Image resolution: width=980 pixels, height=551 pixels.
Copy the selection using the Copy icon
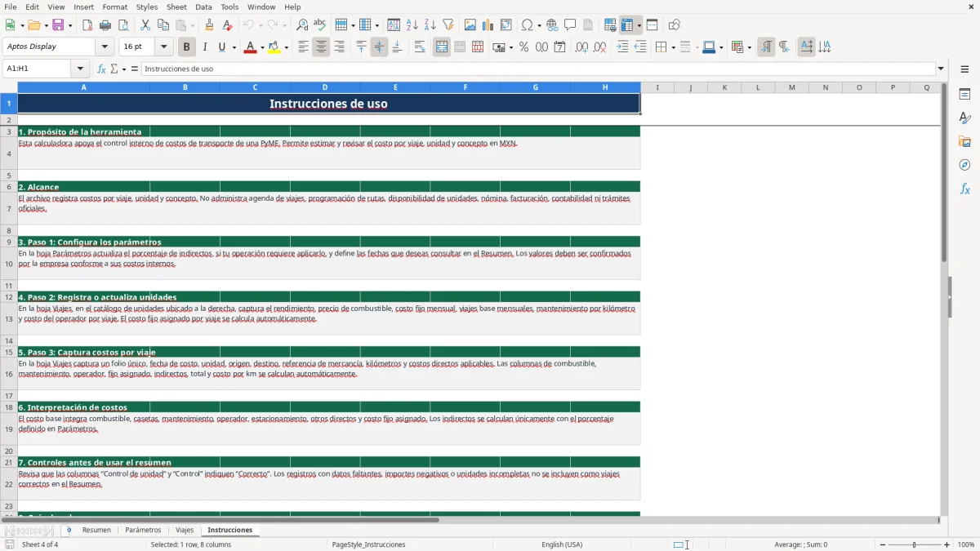(163, 25)
